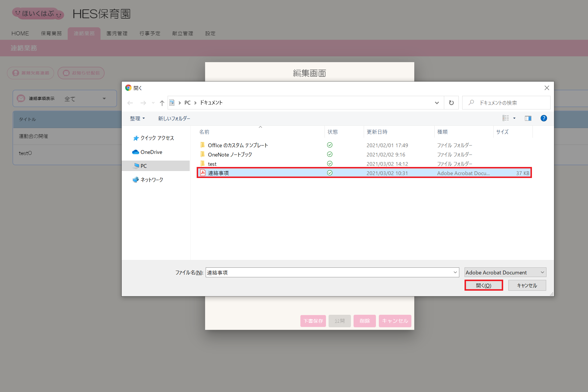Click the キャンセル button in file dialog

tap(527, 285)
